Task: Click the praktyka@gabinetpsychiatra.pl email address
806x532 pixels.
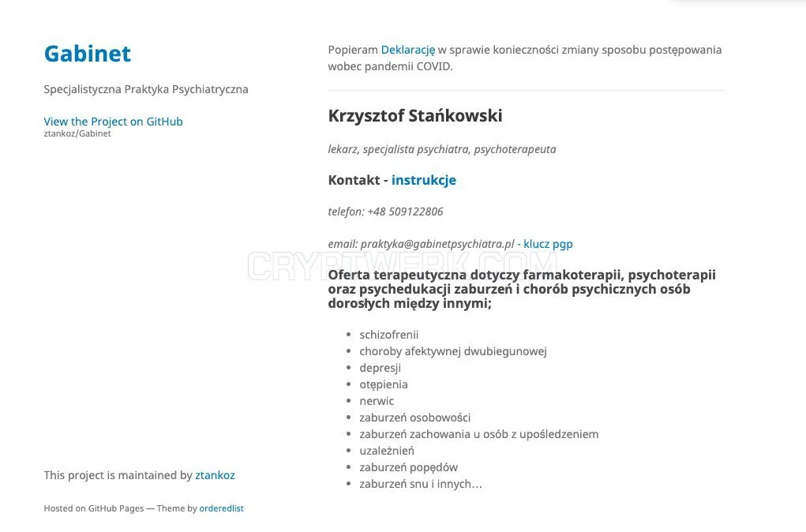Action: click(437, 244)
